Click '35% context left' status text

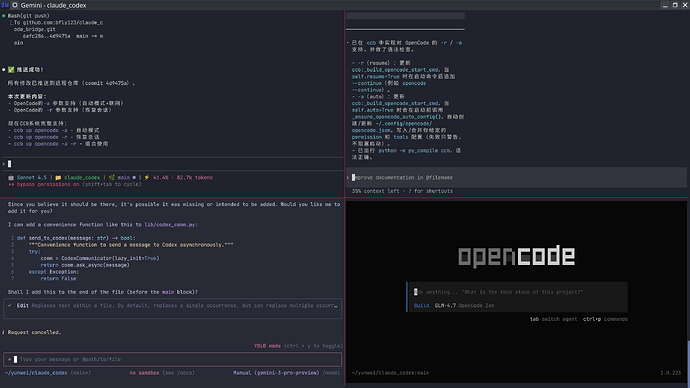pyautogui.click(x=375, y=191)
